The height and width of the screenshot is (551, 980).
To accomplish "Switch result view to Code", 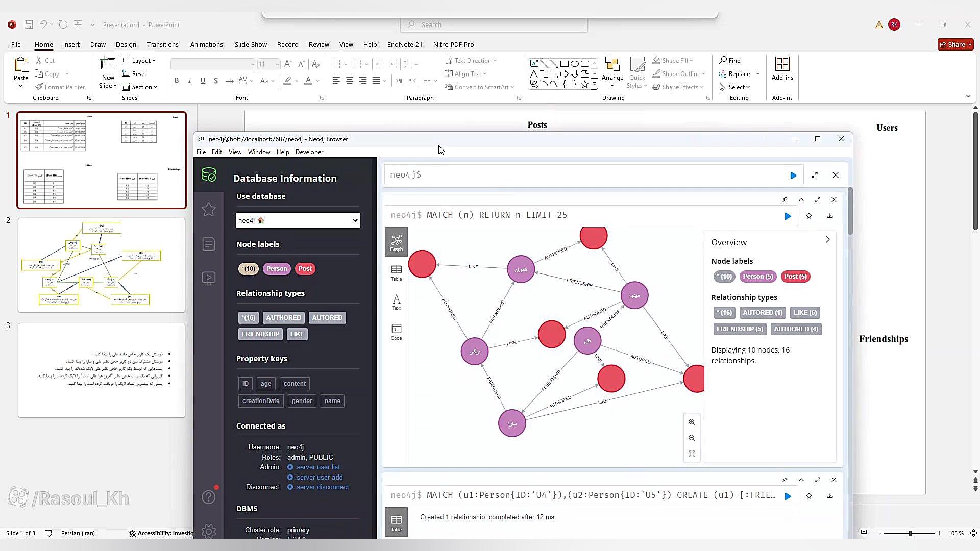I will [396, 332].
